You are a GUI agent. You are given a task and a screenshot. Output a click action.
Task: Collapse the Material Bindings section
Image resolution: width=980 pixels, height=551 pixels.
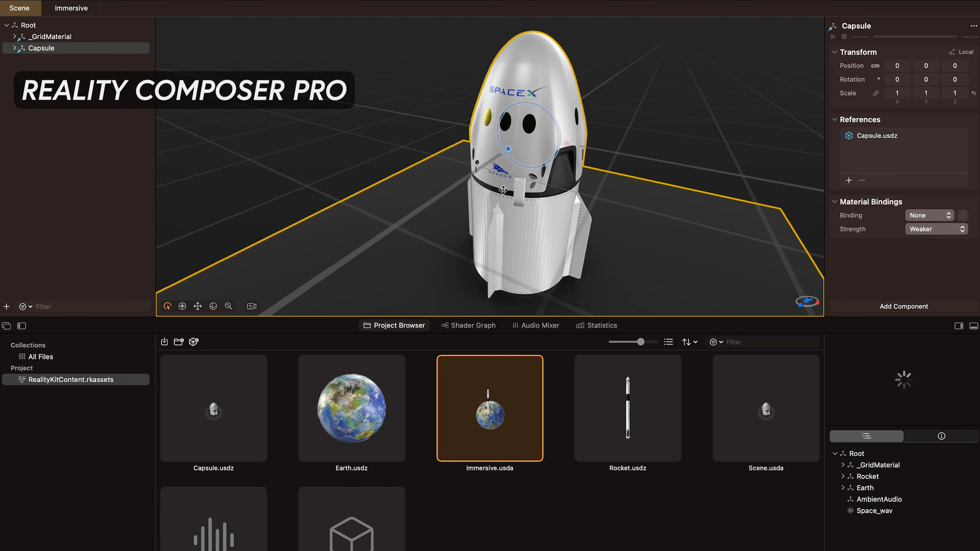(835, 202)
